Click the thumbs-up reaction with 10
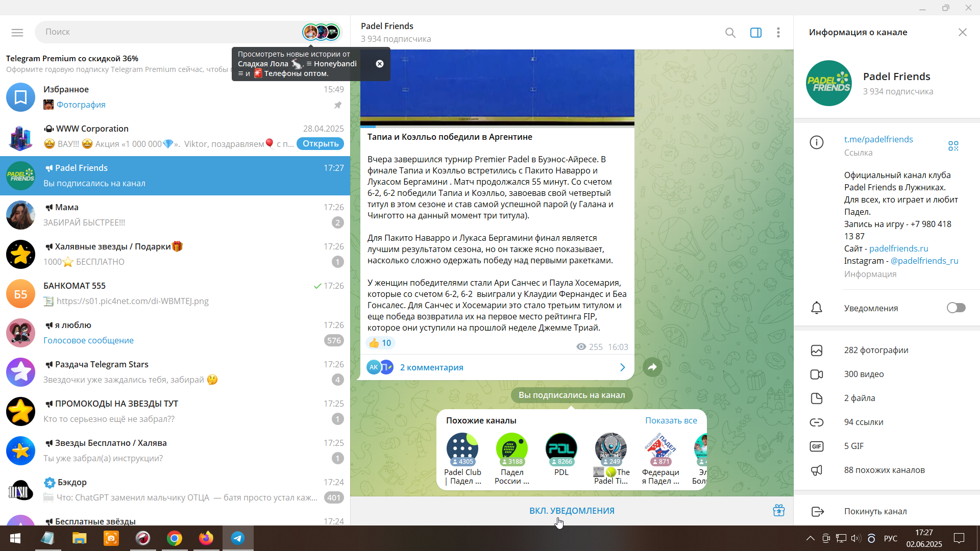980x551 pixels. [380, 343]
